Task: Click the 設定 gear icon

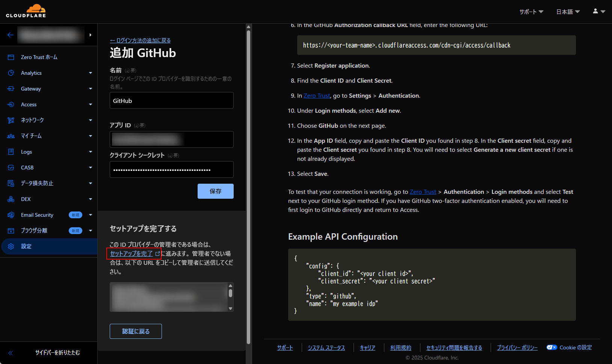Action: tap(11, 246)
